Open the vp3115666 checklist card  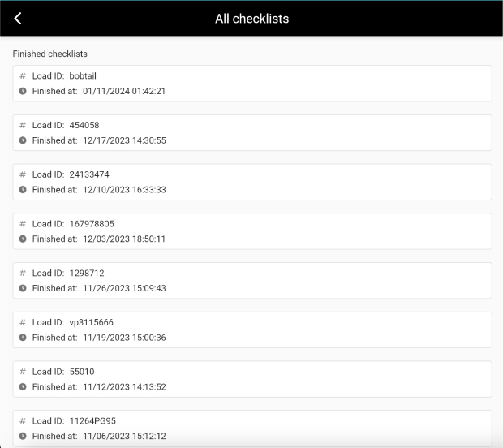(251, 330)
